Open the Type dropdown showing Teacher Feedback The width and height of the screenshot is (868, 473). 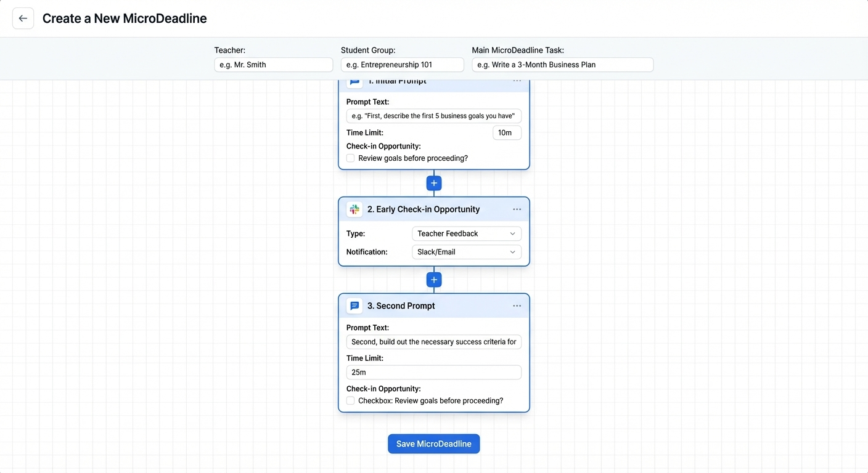tap(466, 233)
